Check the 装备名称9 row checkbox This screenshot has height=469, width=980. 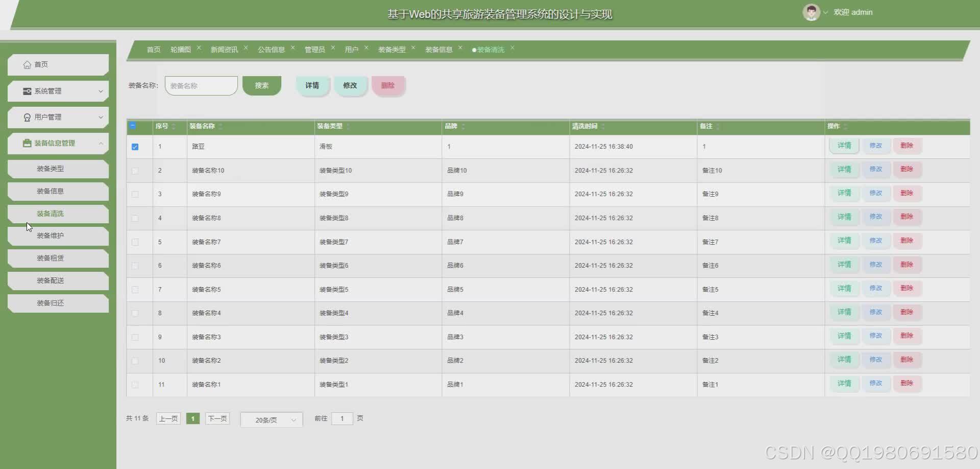[x=135, y=194]
